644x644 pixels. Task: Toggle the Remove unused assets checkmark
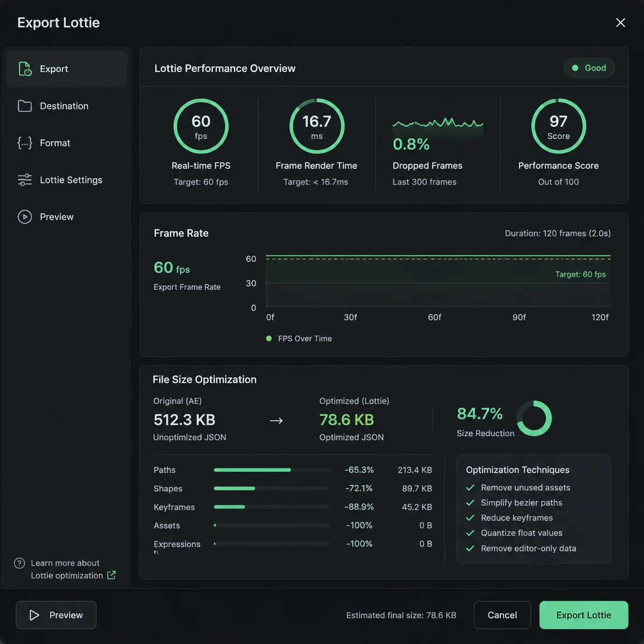coord(470,488)
